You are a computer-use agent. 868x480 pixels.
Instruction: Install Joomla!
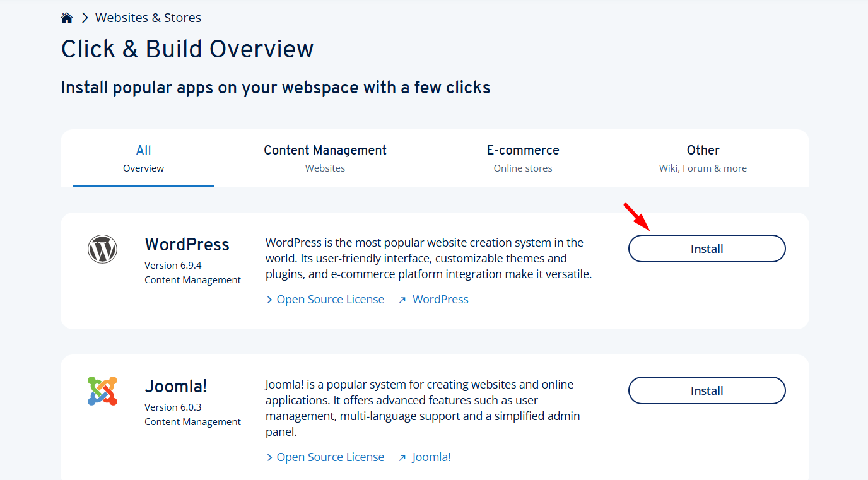(707, 390)
